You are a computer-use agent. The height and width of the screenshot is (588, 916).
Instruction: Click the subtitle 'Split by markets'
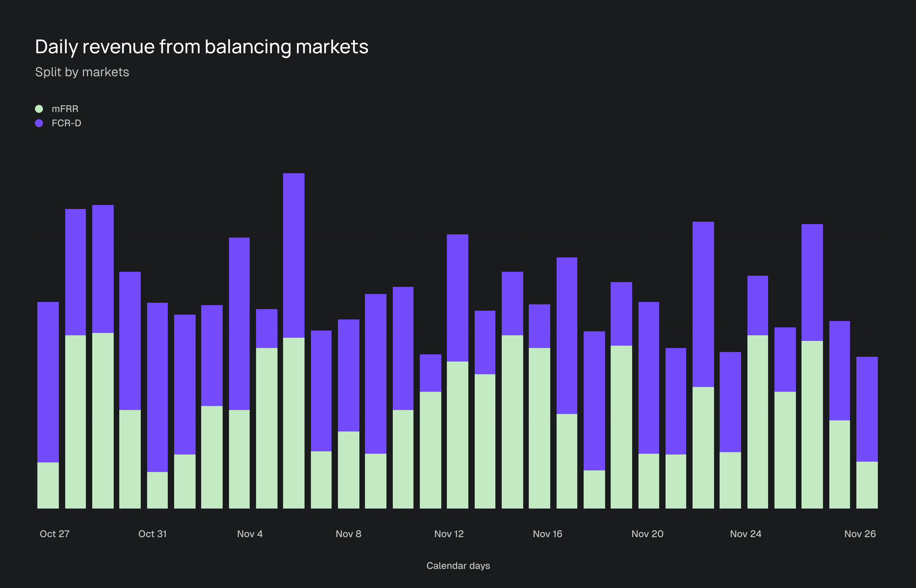[82, 72]
